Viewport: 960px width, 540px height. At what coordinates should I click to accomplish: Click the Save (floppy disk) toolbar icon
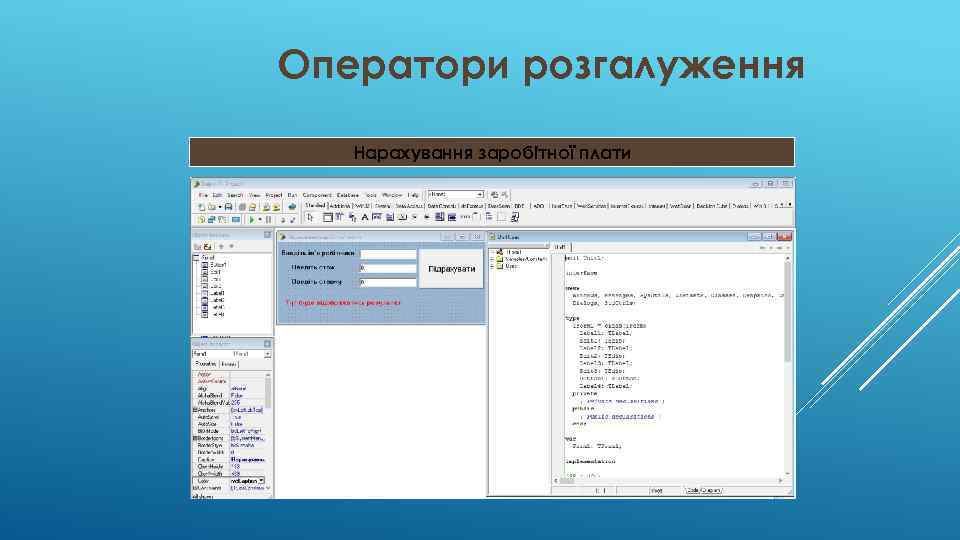pyautogui.click(x=228, y=207)
